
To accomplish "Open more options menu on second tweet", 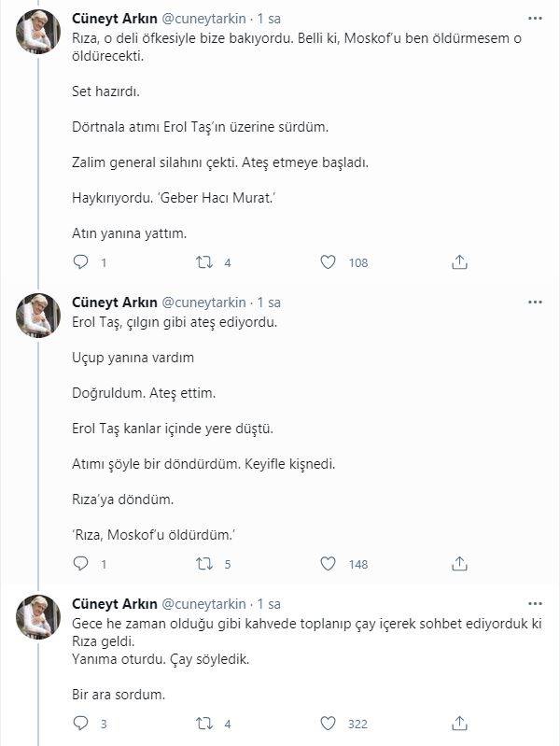I will click(x=535, y=303).
